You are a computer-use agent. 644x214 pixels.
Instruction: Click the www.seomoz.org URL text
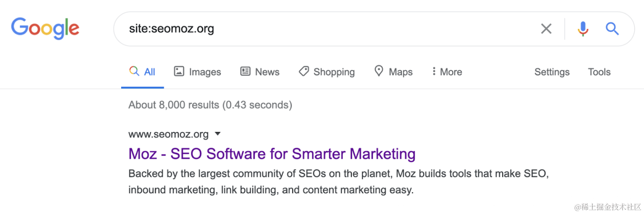tap(169, 134)
